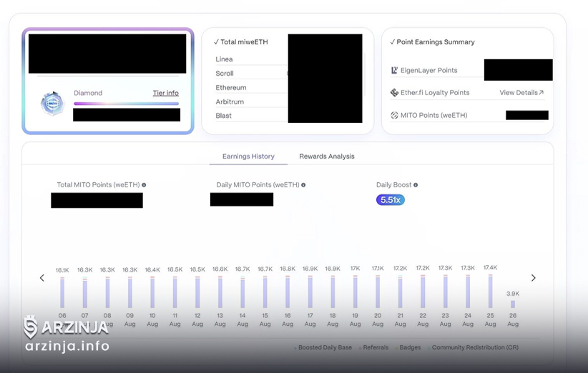Go to previous dates with left chevron

[42, 278]
